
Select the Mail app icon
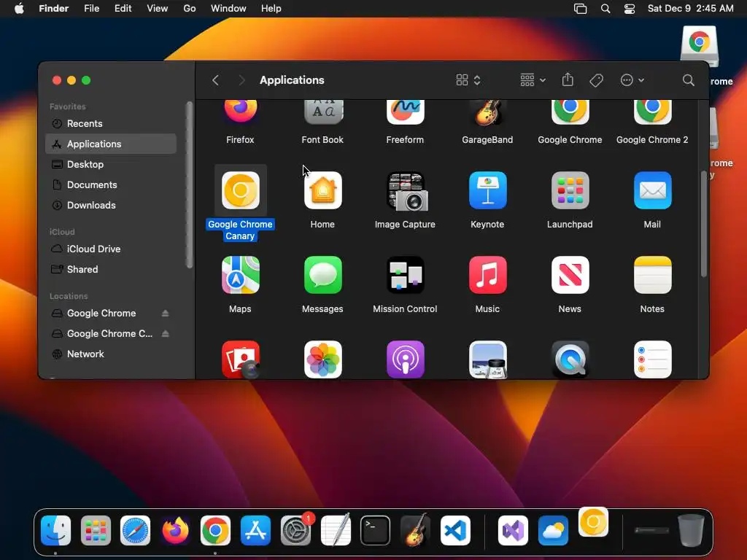pos(652,190)
